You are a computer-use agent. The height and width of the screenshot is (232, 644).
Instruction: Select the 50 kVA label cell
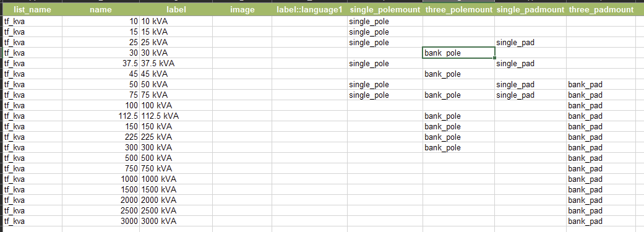[x=176, y=85]
